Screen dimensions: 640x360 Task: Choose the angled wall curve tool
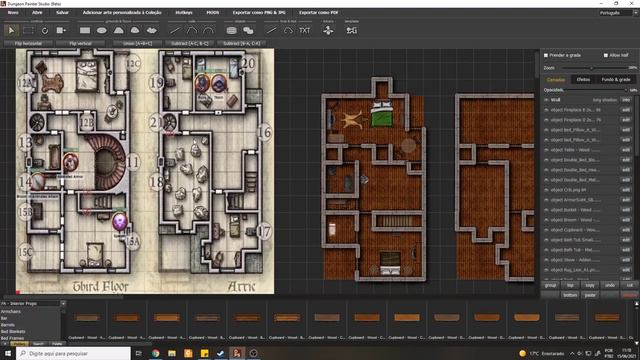(192, 31)
